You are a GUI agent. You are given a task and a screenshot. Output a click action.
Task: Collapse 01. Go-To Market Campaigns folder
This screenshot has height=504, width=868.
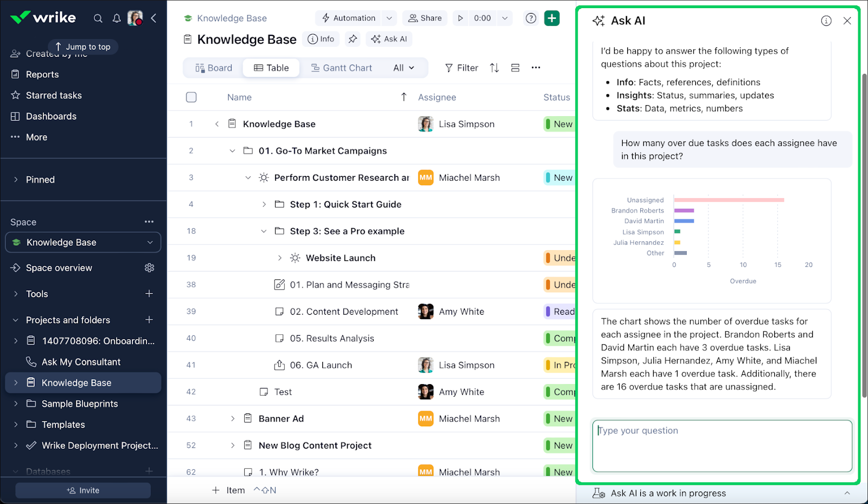(x=232, y=151)
